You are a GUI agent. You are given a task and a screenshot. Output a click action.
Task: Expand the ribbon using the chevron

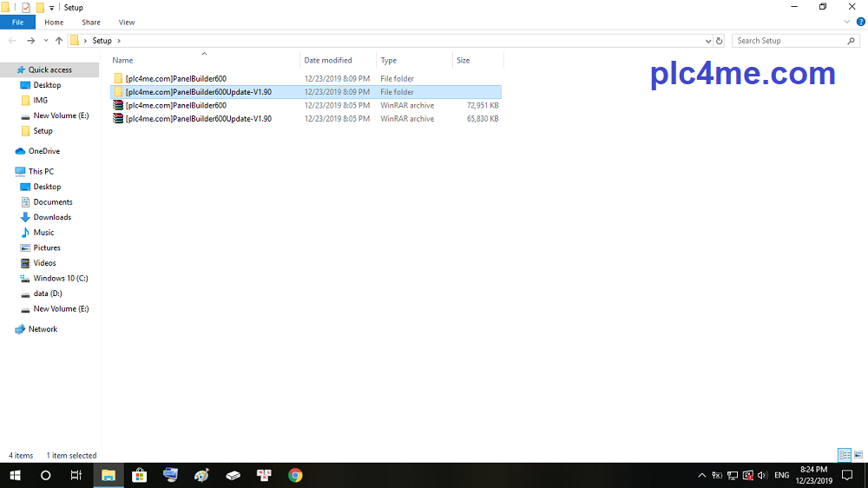coord(848,22)
